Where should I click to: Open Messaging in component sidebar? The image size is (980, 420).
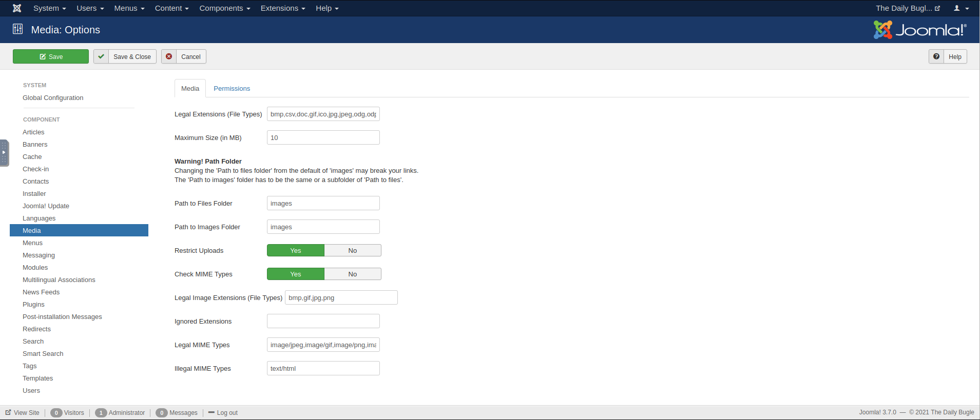[39, 255]
